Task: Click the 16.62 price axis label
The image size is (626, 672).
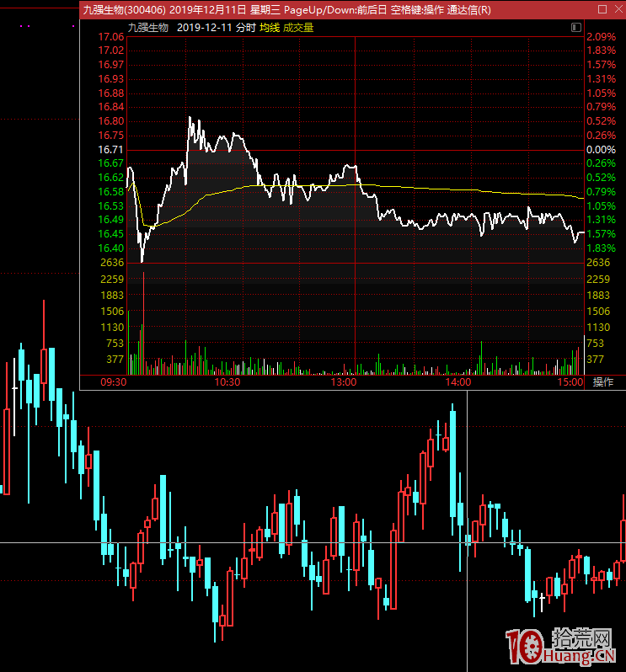Action: (x=111, y=178)
